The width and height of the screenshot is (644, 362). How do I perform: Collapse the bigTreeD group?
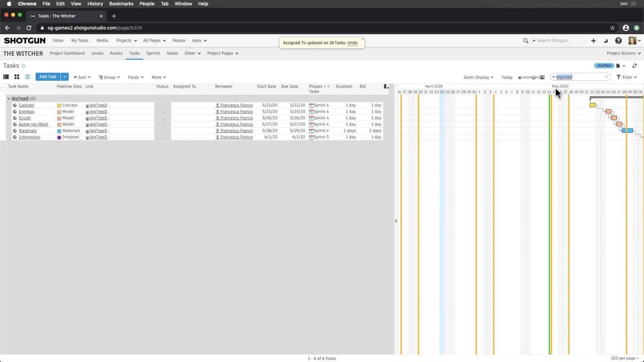(9, 99)
